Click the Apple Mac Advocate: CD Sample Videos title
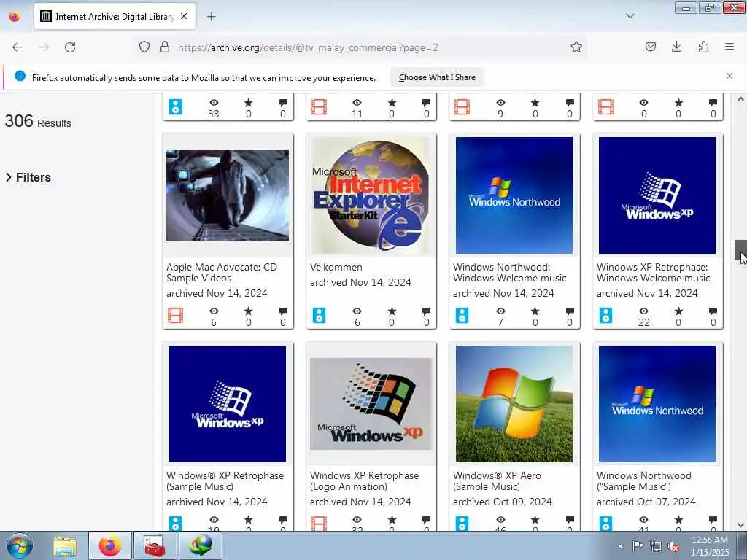The height and width of the screenshot is (560, 747). pos(222,273)
